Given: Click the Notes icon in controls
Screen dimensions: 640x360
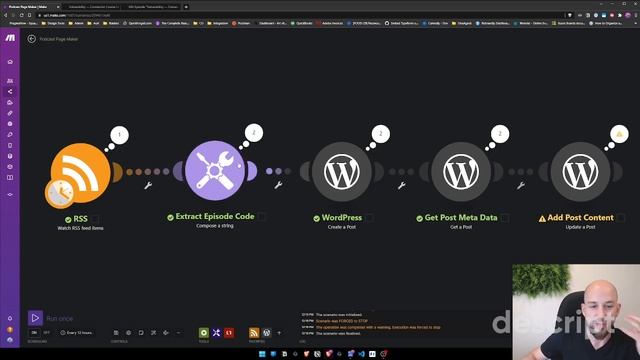Looking at the screenshot, I should point(141,333).
